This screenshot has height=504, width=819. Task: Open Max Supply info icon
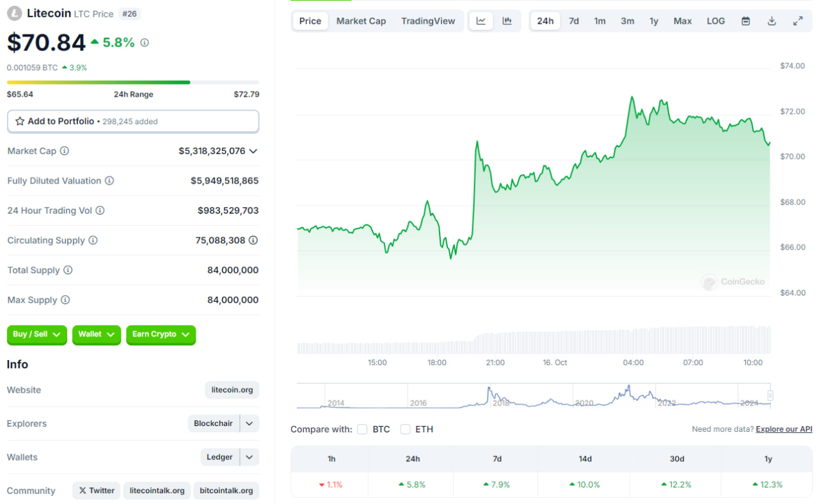(65, 300)
